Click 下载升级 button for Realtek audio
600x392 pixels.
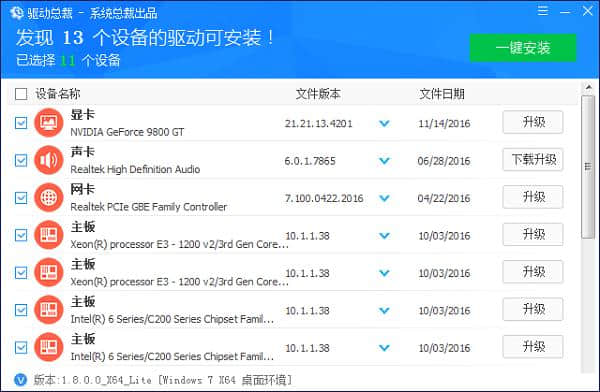point(533,160)
